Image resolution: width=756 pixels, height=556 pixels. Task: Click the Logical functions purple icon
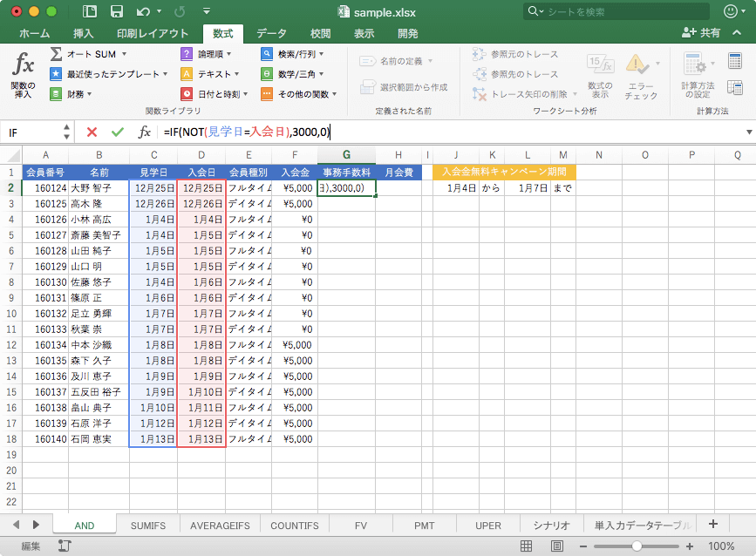click(x=186, y=54)
